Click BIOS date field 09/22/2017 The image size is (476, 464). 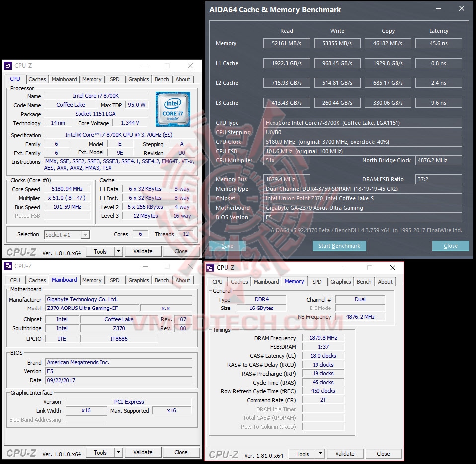pos(118,380)
